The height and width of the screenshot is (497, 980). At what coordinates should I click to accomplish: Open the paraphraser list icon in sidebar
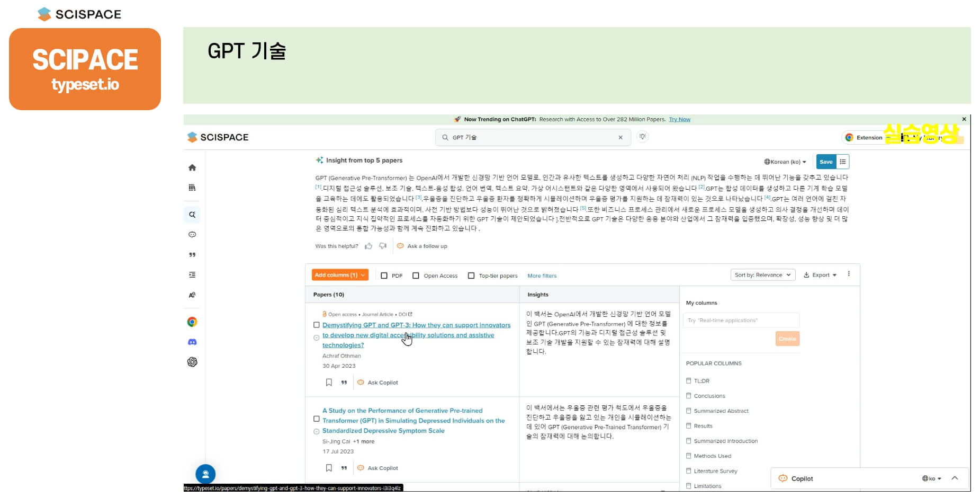click(192, 275)
